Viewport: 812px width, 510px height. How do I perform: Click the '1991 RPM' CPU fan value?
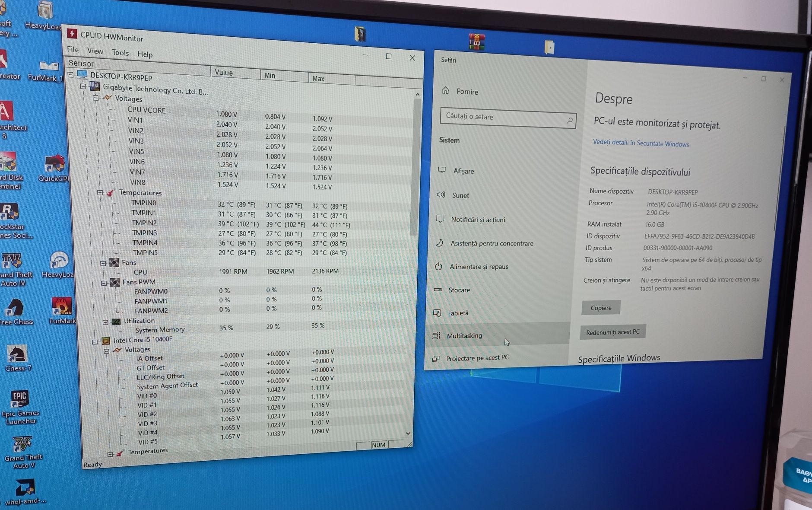click(x=233, y=271)
